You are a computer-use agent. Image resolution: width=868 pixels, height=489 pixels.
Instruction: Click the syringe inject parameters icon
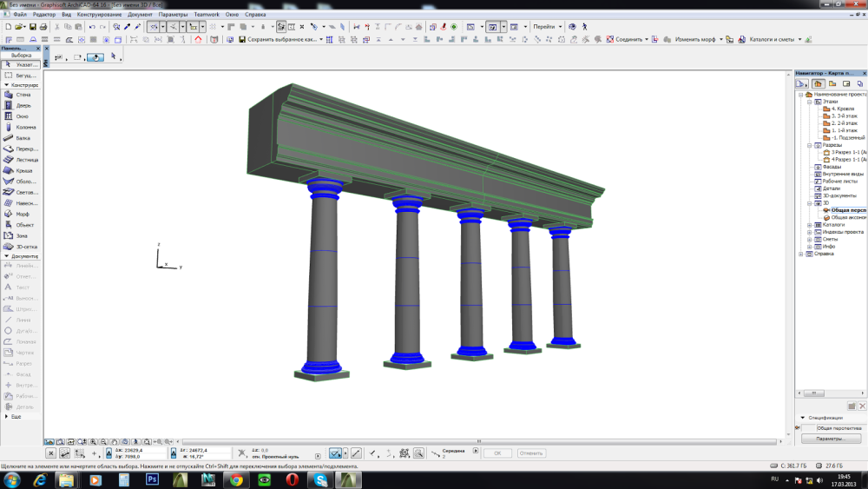point(137,27)
